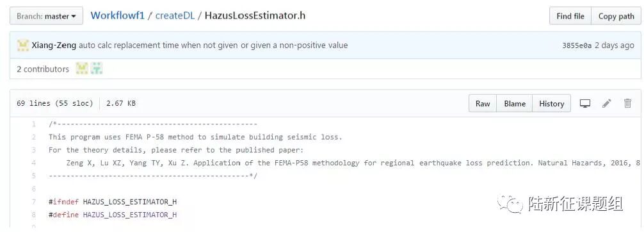This screenshot has height=232, width=644.
Task: Open the file History
Action: coord(551,104)
